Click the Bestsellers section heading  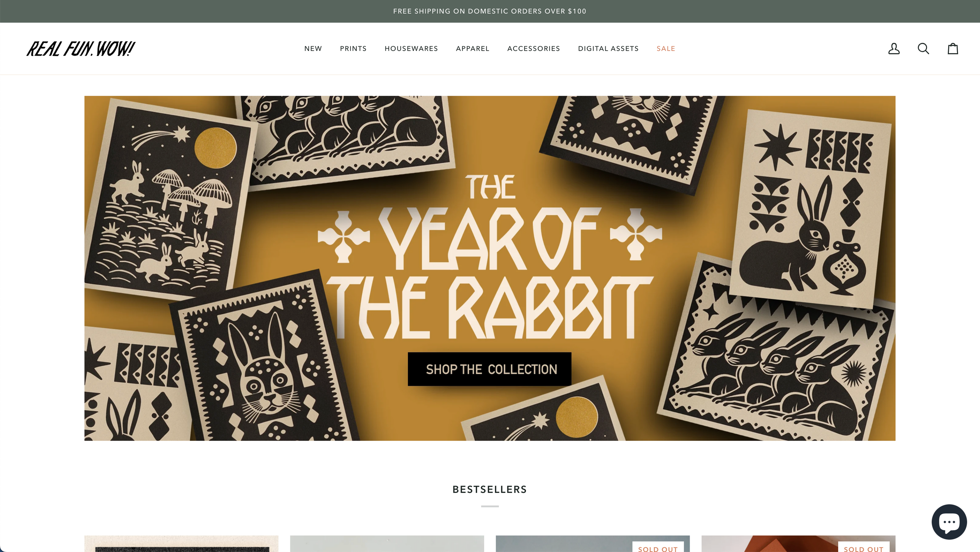[490, 490]
